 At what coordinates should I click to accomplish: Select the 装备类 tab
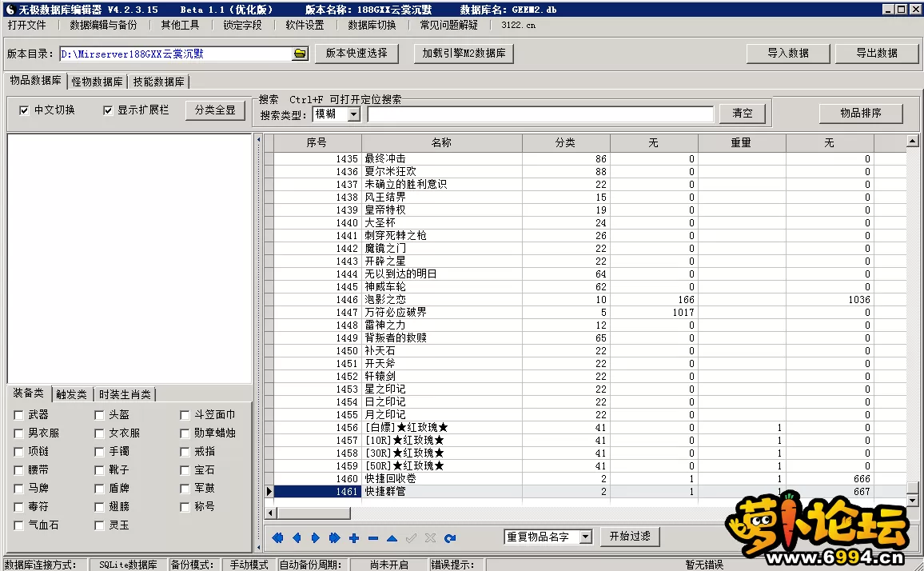point(28,393)
